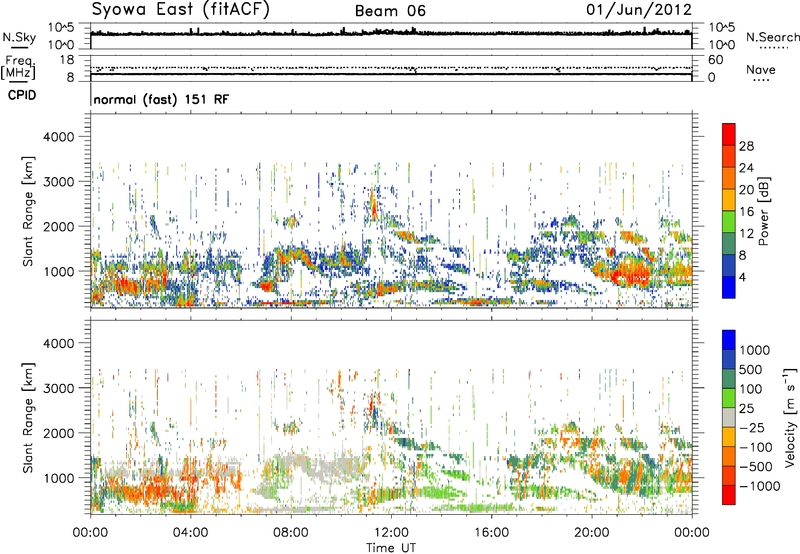Viewport: 800px width, 554px height.
Task: Click the date "01/Jun/2012"
Action: (x=639, y=10)
